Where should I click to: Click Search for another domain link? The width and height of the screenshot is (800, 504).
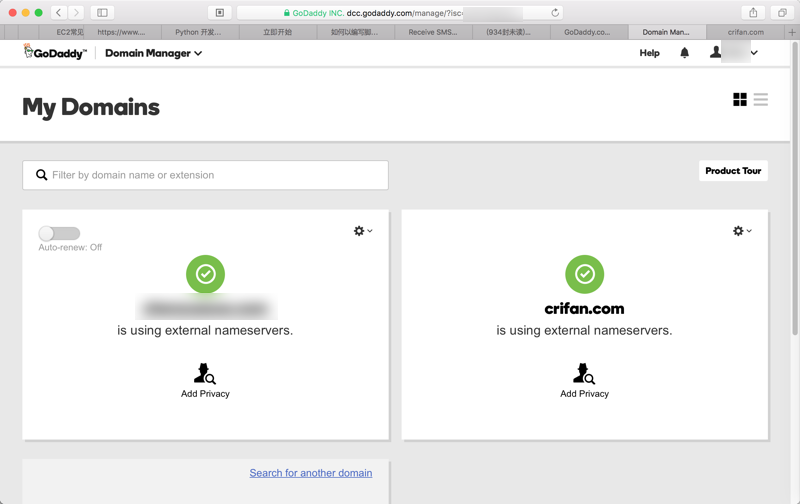point(311,473)
